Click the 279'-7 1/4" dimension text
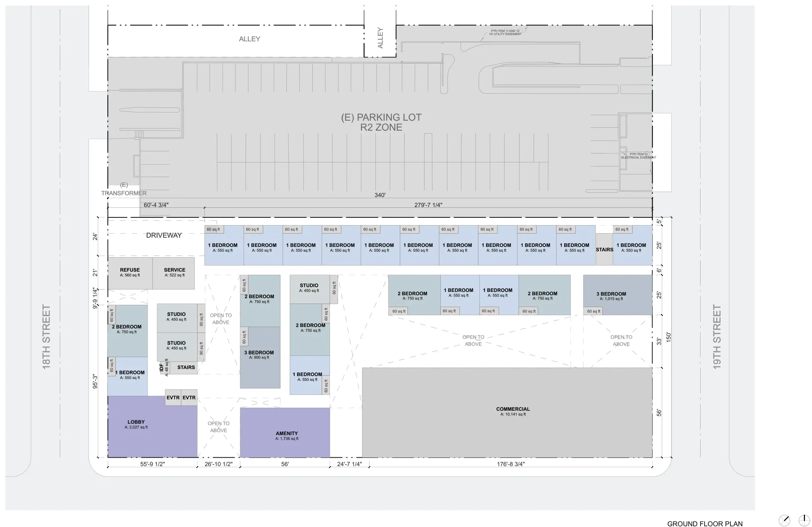The height and width of the screenshot is (527, 812). 428,205
